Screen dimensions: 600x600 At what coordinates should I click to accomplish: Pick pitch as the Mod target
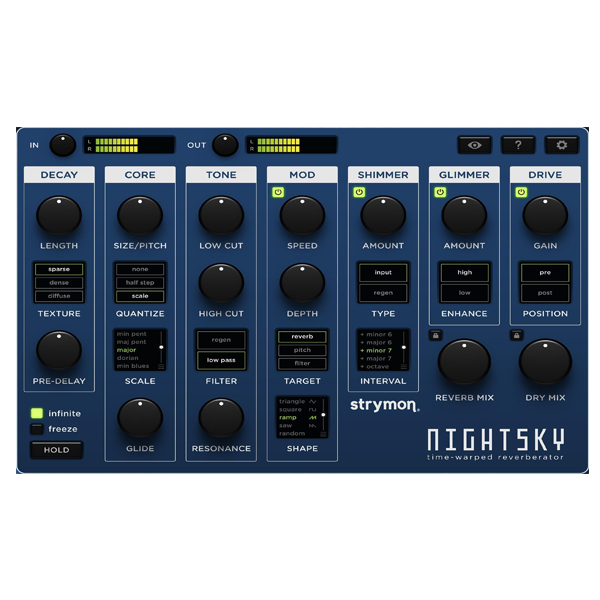coord(302,350)
